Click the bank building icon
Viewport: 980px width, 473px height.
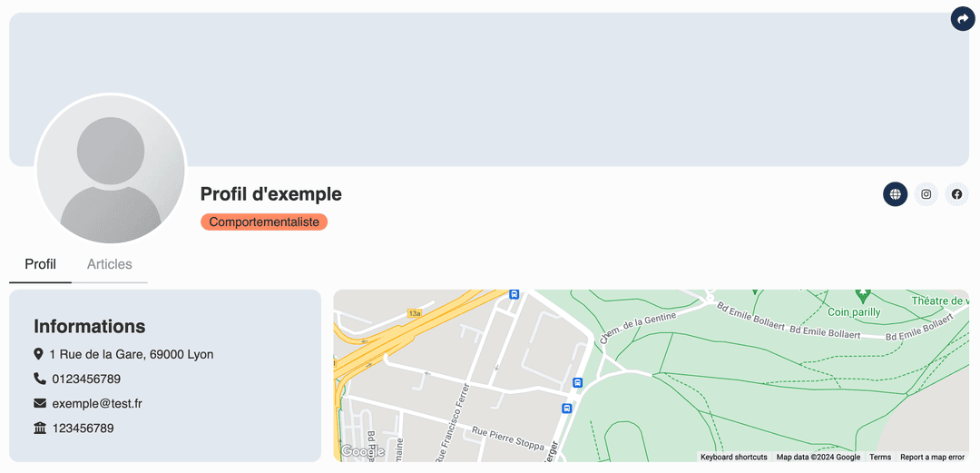[x=39, y=428]
